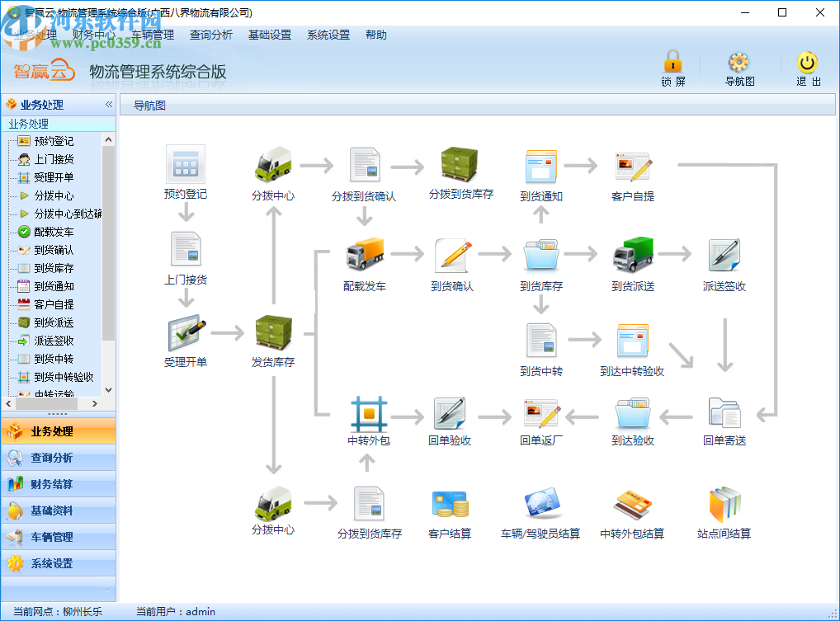Click the tree horizontal scroll-left arrow
The width and height of the screenshot is (840, 621).
[8, 403]
